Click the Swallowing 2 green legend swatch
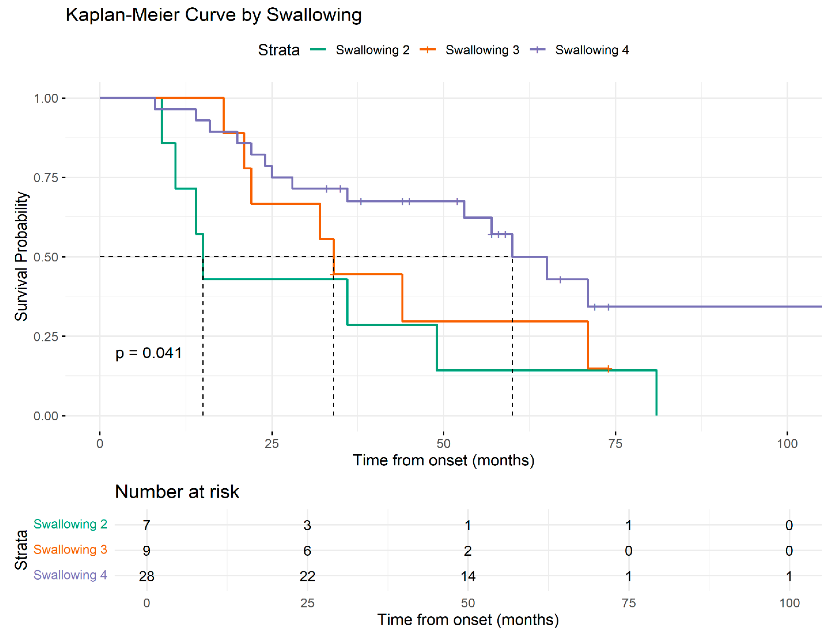 tap(318, 50)
